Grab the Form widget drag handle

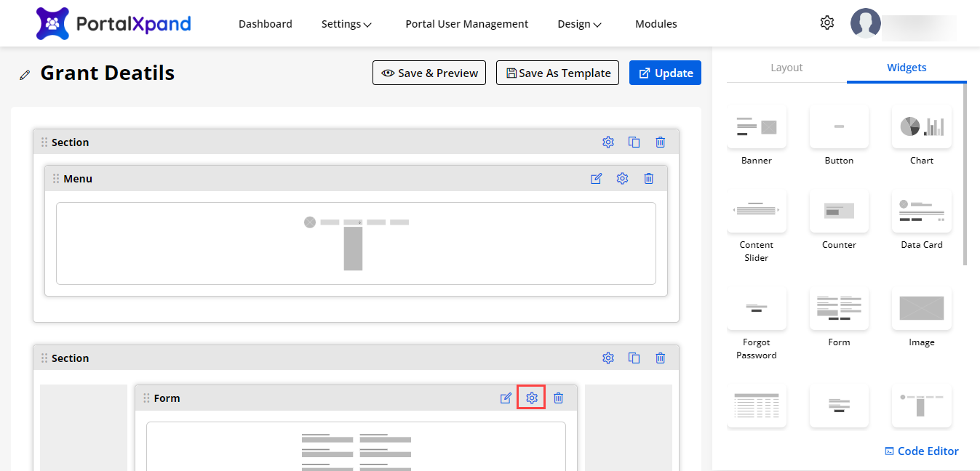click(x=146, y=398)
